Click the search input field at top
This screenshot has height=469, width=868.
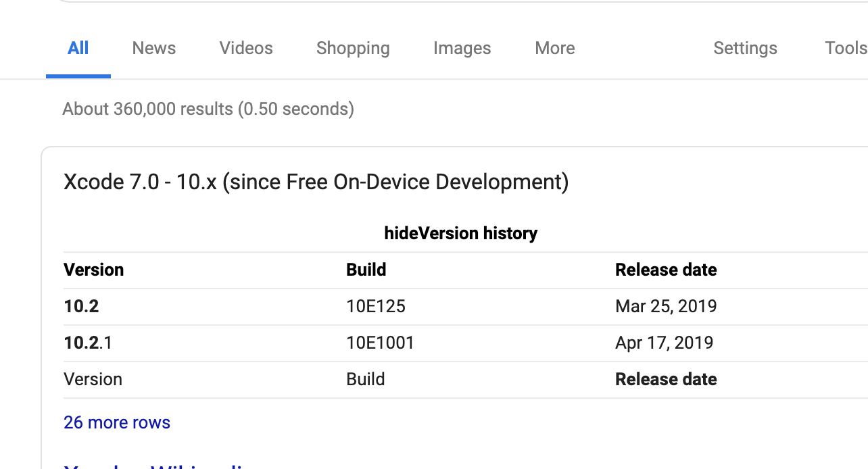[434, 3]
